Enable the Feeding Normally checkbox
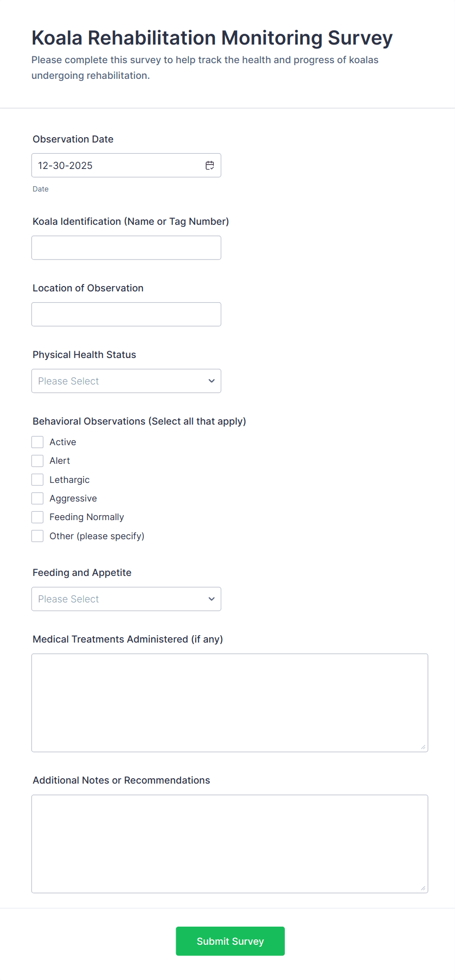455x980 pixels. pyautogui.click(x=37, y=517)
